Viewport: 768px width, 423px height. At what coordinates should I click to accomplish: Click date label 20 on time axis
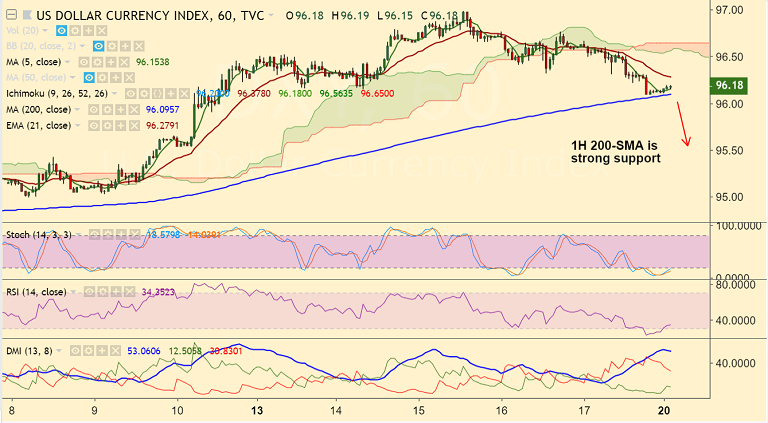(664, 410)
